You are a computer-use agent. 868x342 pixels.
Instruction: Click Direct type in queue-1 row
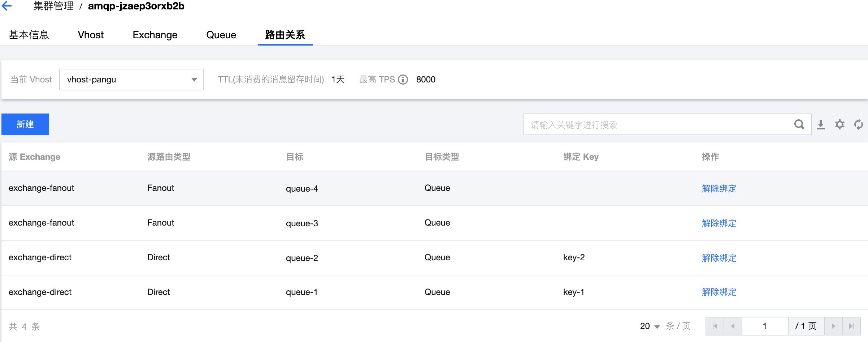pos(159,292)
